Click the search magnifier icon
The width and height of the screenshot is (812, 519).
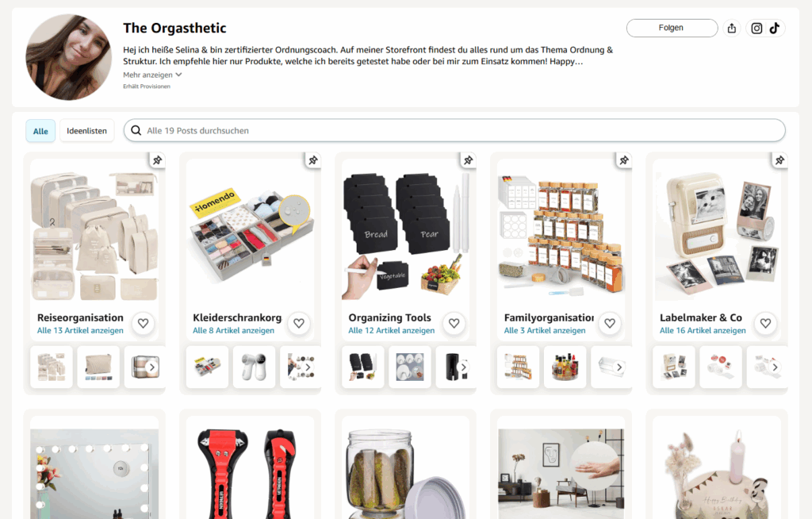coord(136,131)
